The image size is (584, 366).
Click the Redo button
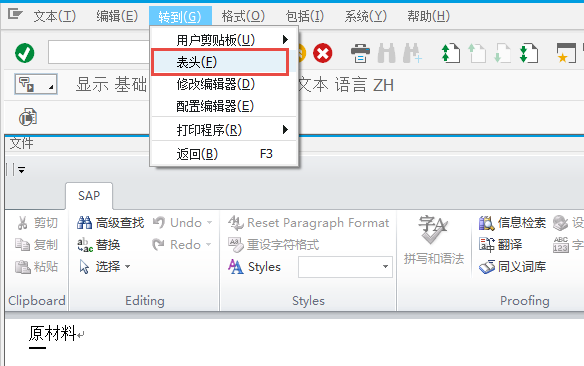coord(177,245)
